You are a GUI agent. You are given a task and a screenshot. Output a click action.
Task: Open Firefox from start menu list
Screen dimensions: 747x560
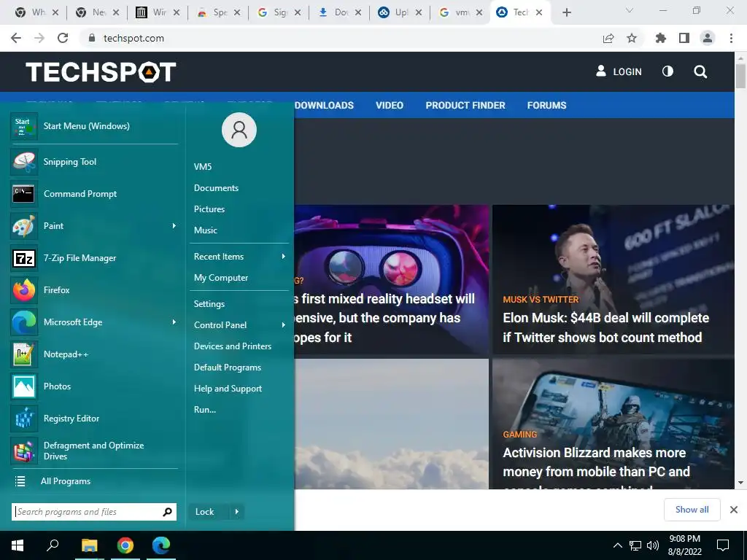point(94,290)
